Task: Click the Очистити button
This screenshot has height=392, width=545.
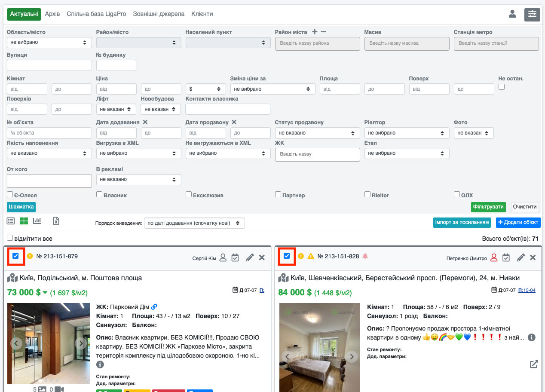Action: [525, 207]
